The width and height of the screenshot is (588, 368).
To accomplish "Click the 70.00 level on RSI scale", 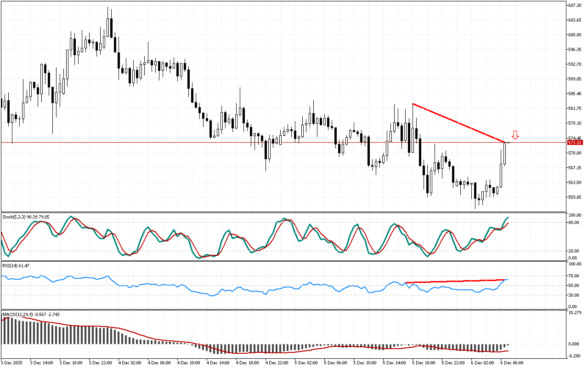I will click(574, 276).
